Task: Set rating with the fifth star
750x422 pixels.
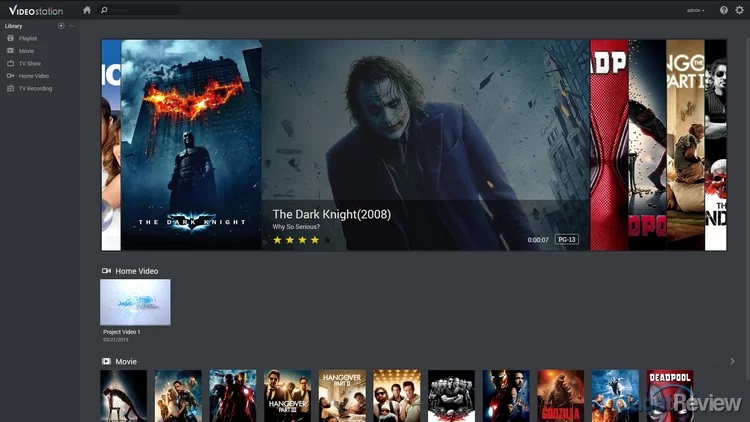Action: point(327,240)
